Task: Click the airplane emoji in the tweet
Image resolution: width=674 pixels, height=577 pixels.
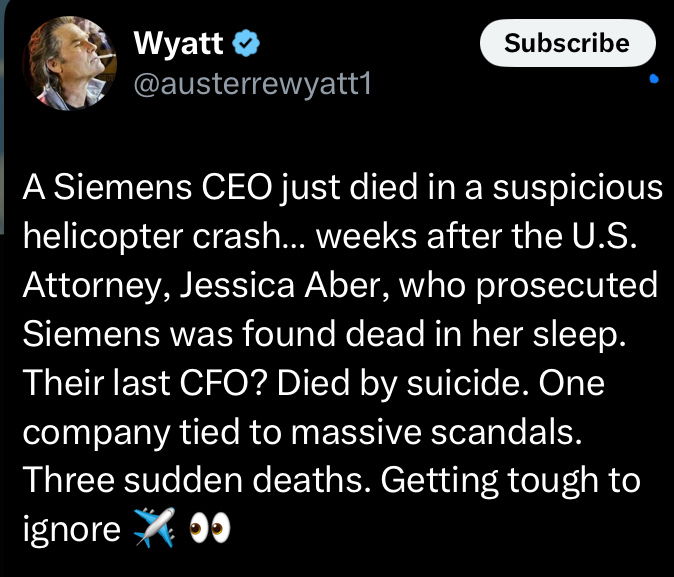Action: click(x=153, y=528)
